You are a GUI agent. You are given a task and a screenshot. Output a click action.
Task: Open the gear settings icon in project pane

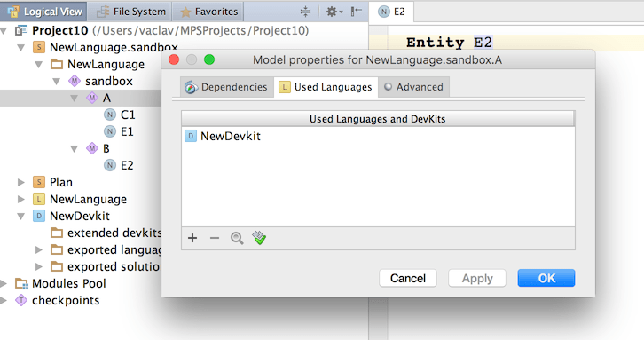334,12
